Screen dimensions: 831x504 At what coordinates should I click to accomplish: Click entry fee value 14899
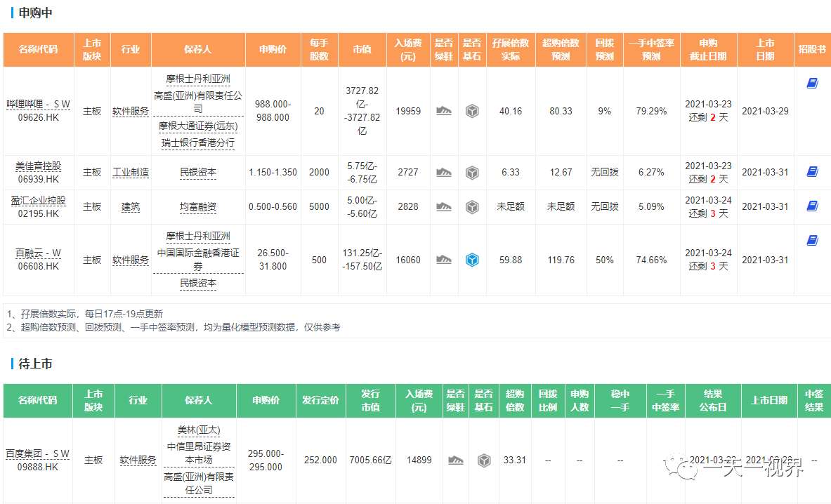tap(419, 460)
